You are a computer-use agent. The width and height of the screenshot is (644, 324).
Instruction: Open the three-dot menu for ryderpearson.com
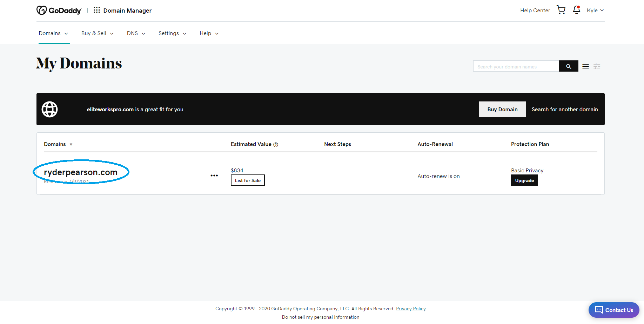coord(214,176)
